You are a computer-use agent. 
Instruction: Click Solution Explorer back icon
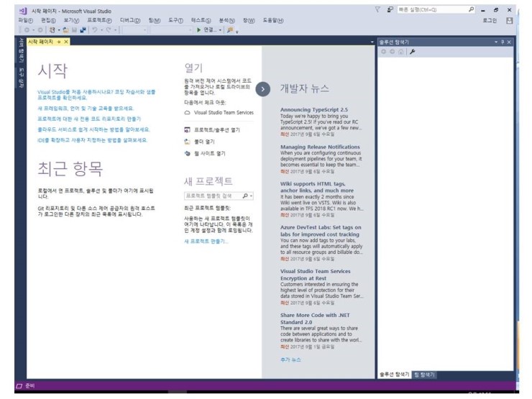pyautogui.click(x=384, y=52)
